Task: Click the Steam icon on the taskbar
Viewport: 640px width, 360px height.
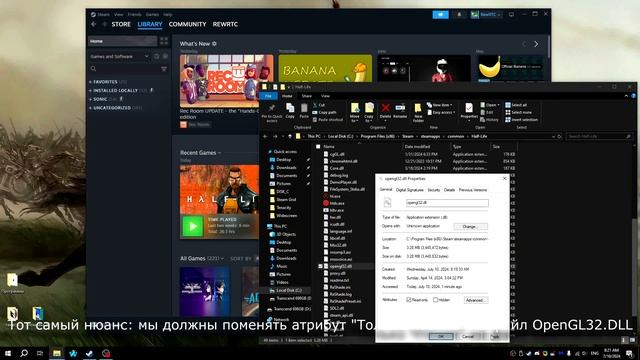Action: point(89,353)
